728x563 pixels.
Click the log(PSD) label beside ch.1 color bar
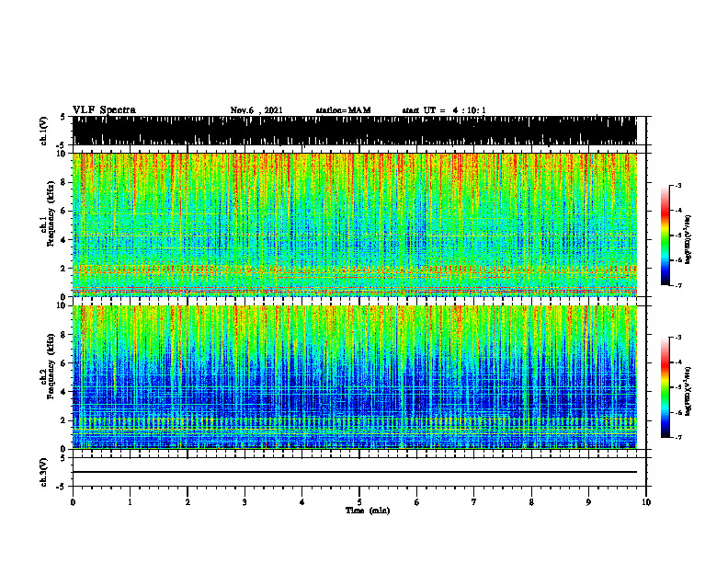coord(688,240)
